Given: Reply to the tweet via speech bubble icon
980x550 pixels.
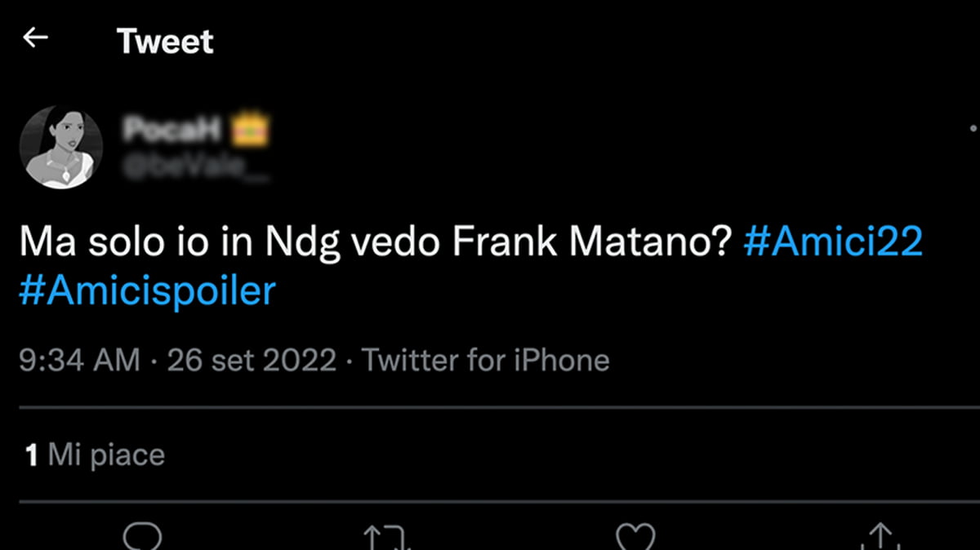Looking at the screenshot, I should pyautogui.click(x=142, y=536).
